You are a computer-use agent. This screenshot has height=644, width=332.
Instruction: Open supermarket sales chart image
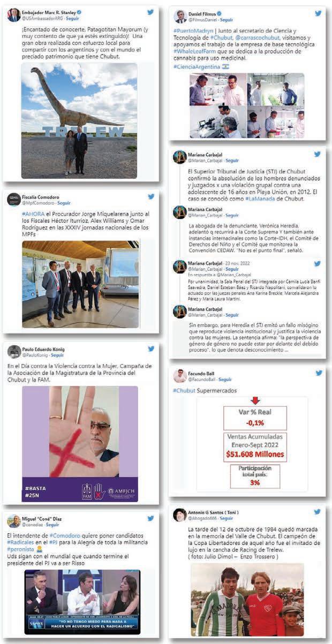(252, 444)
